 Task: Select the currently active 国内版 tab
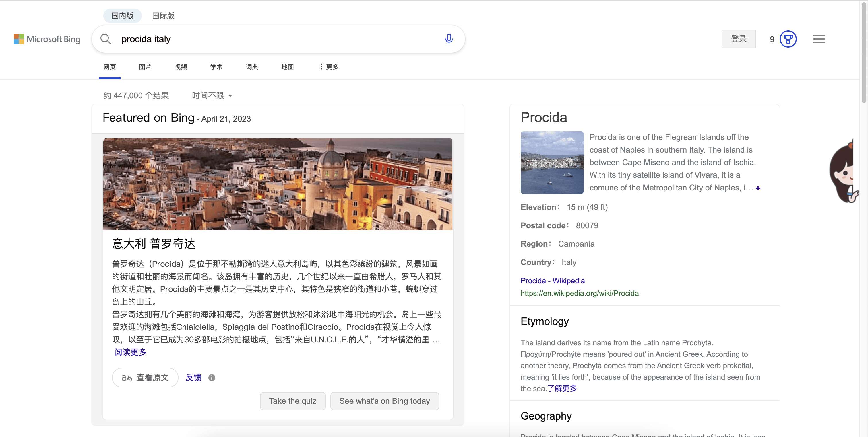point(123,15)
